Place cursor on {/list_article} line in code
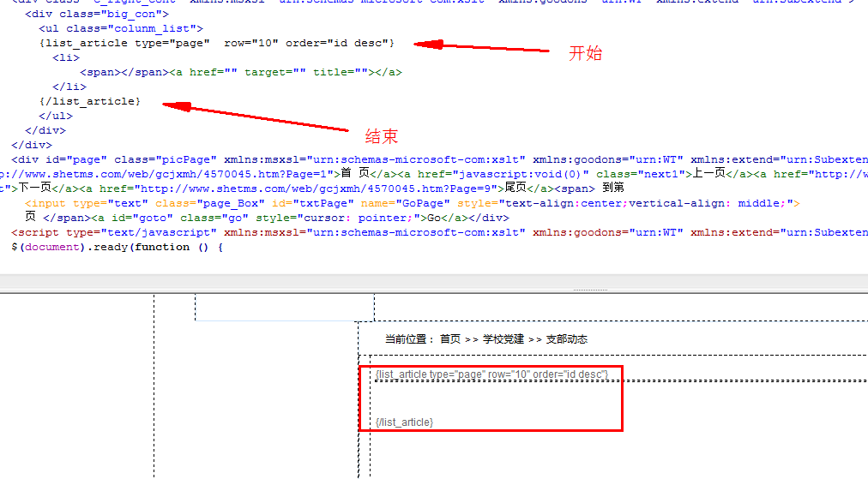Screen dimensions: 868x479 coord(90,101)
